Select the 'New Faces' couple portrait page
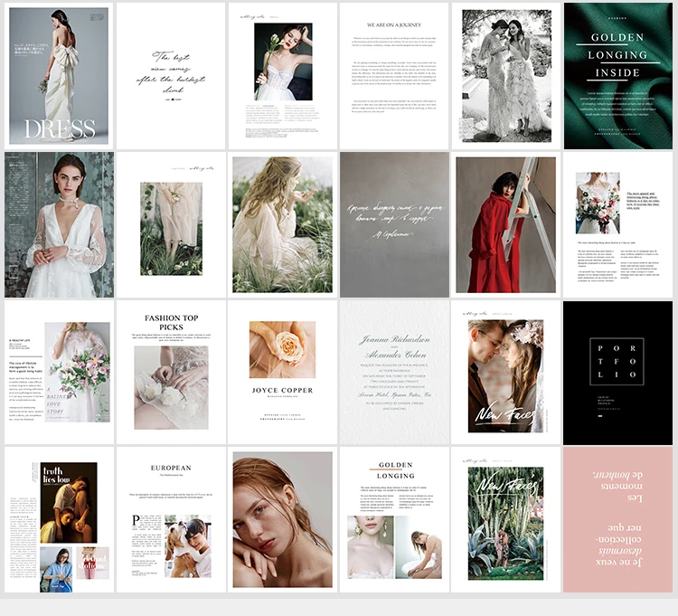The width and height of the screenshot is (678, 616). [x=506, y=373]
